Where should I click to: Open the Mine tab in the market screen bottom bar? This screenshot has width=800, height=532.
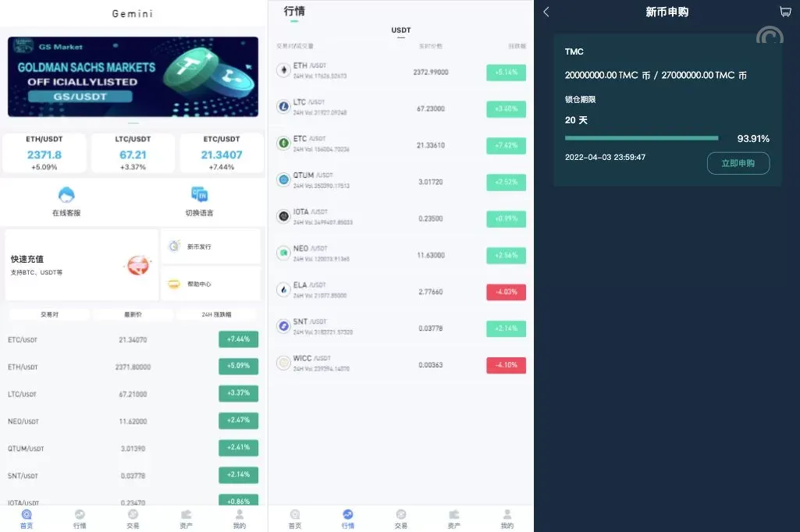coord(507,519)
